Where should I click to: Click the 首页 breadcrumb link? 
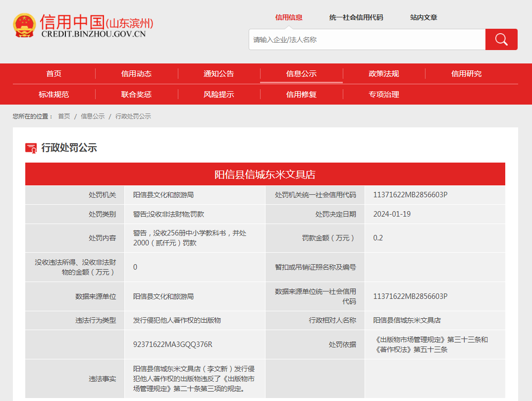tap(64, 116)
